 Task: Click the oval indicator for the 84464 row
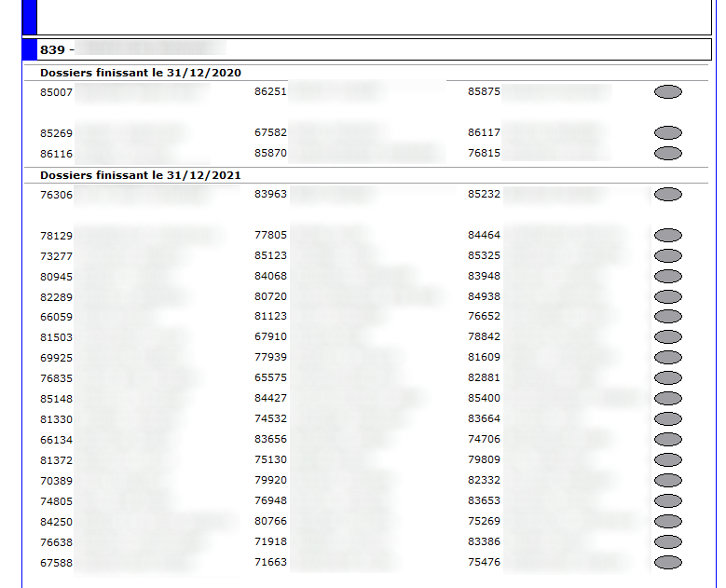coord(668,236)
